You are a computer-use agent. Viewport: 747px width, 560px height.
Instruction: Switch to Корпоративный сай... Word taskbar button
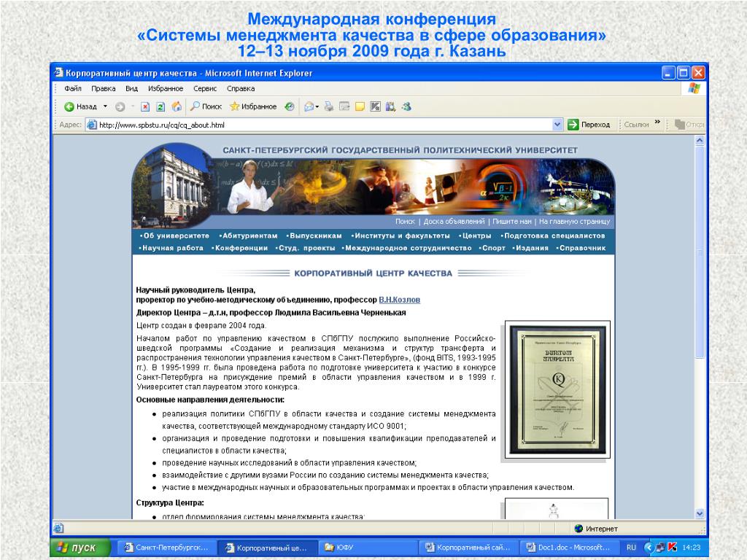coord(469,548)
